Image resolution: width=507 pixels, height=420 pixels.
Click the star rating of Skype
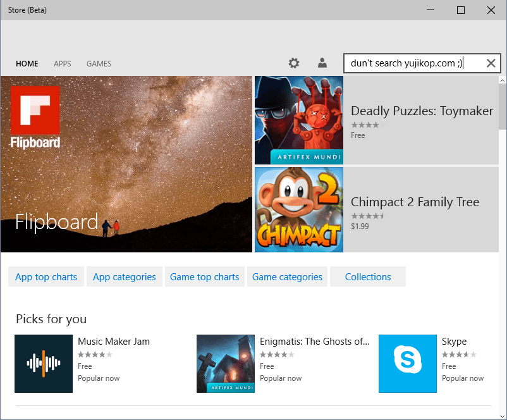pyautogui.click(x=459, y=354)
